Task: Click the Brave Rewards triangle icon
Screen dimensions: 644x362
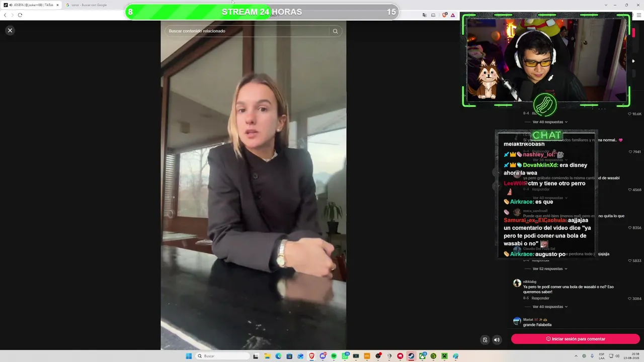Action: pos(452,15)
